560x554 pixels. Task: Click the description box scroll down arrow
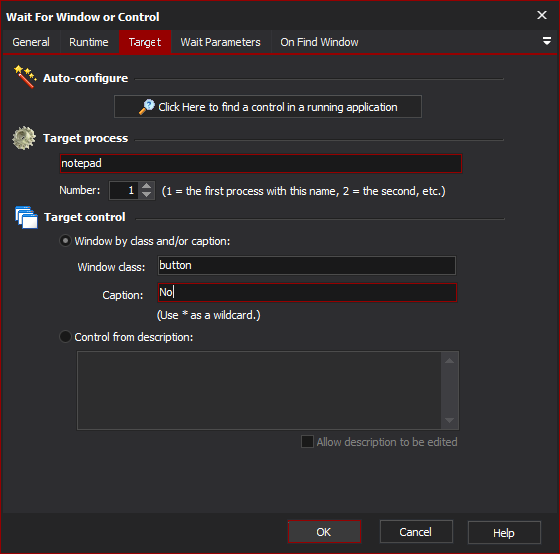[x=450, y=420]
